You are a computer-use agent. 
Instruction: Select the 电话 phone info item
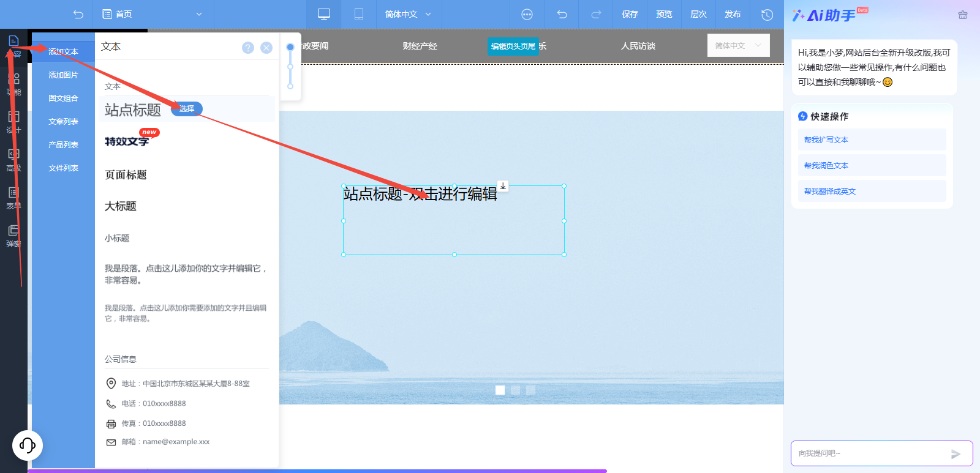(x=146, y=404)
